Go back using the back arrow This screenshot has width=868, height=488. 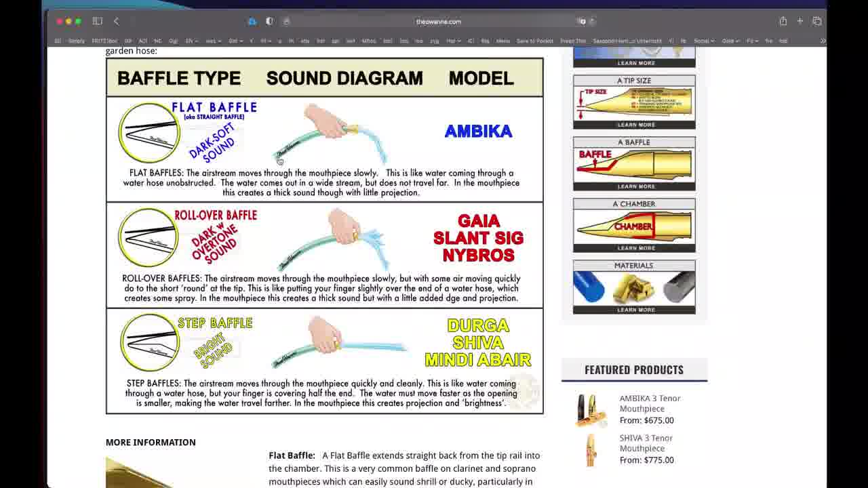(x=117, y=22)
